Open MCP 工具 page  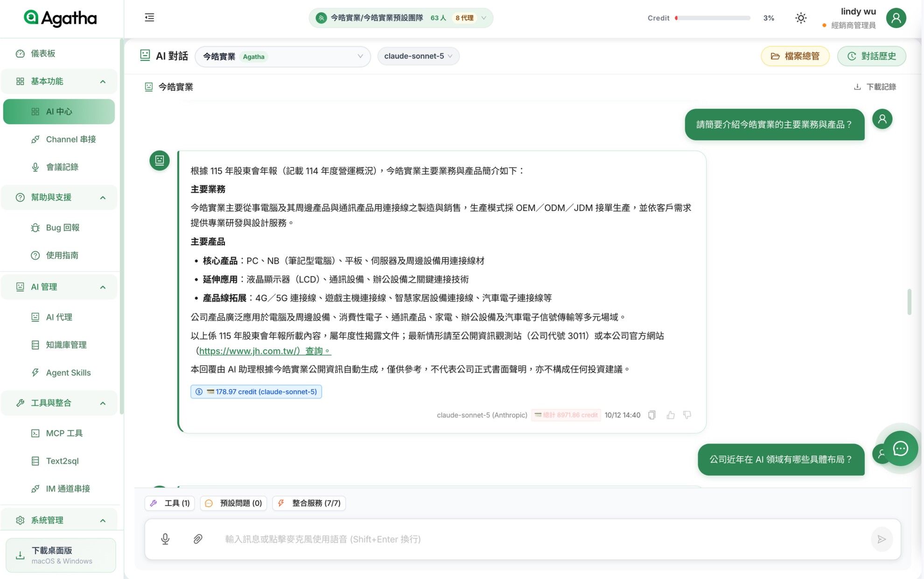coord(59,433)
